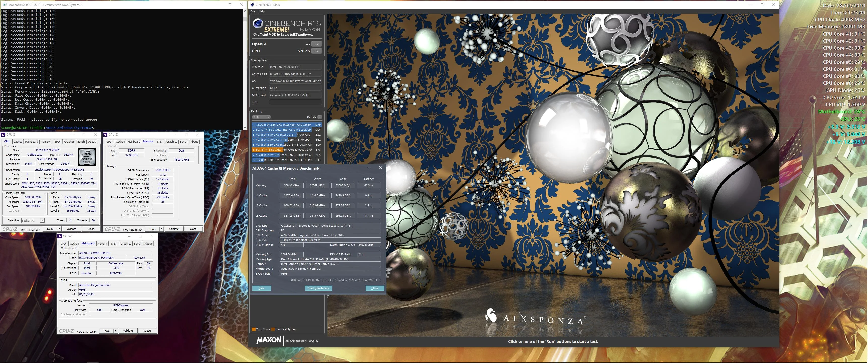Click the CPU-Z icon in the Mainboard window title bar
Viewport: 868px width, 363px height.
coord(59,236)
